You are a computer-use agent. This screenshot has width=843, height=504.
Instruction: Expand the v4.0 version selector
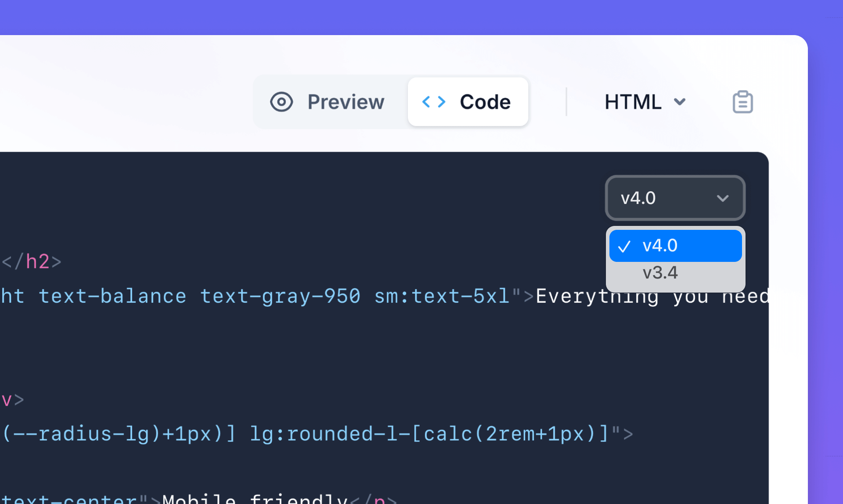[x=675, y=198]
